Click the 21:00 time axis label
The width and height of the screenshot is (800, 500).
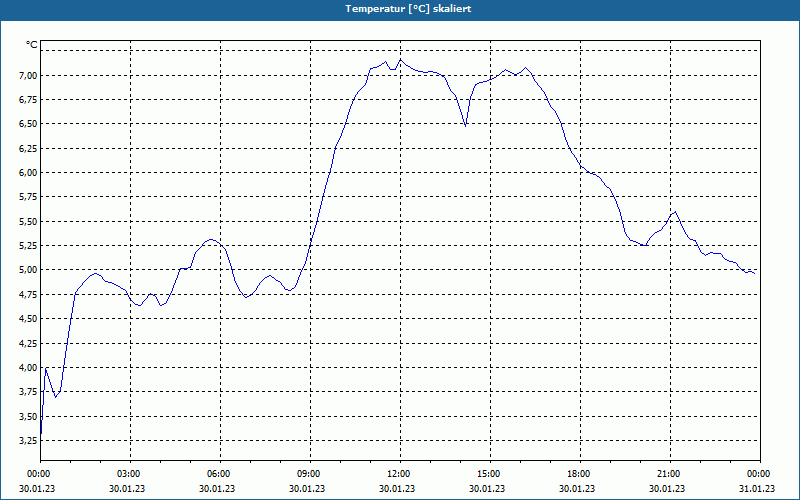click(x=670, y=474)
